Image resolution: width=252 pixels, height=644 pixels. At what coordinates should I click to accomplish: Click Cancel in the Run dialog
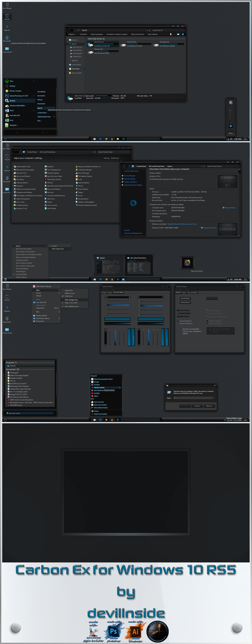[x=197, y=406]
